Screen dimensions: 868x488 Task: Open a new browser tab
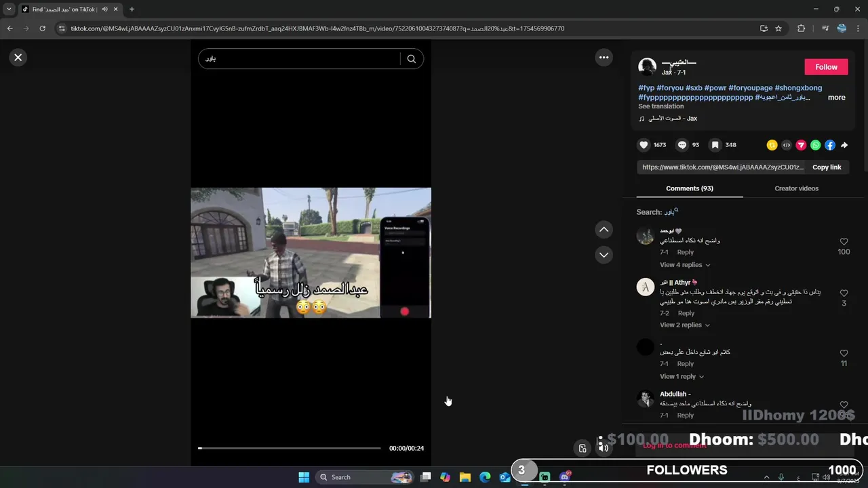[132, 9]
